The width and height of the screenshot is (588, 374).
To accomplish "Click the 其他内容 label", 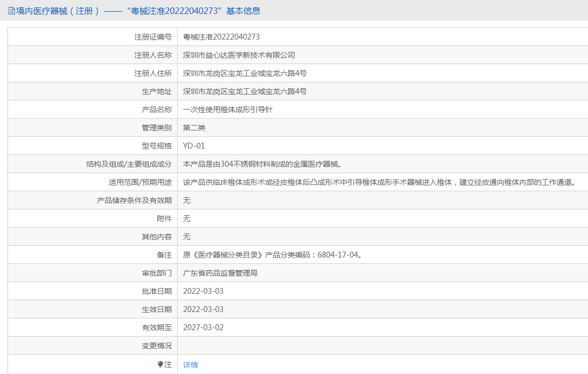I will [157, 237].
